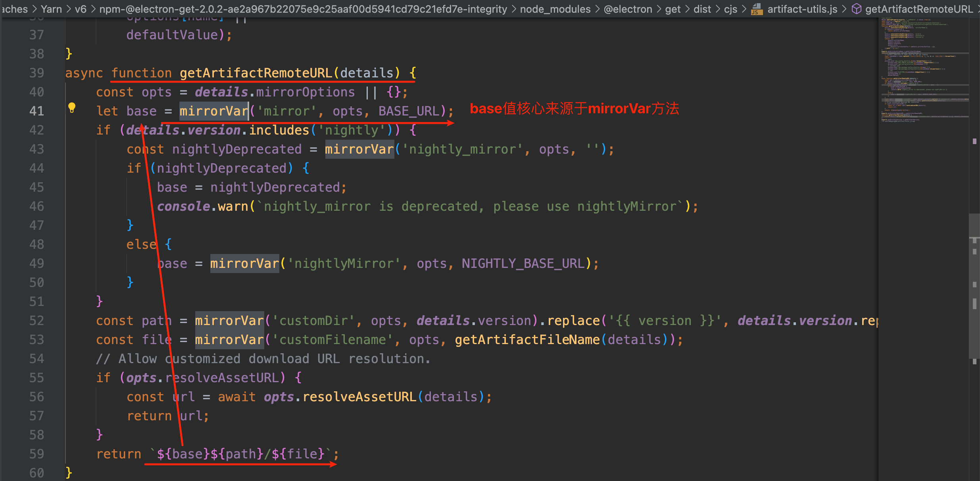Viewport: 980px width, 481px height.
Task: Open the v6 breadcrumb segment
Action: [x=81, y=9]
